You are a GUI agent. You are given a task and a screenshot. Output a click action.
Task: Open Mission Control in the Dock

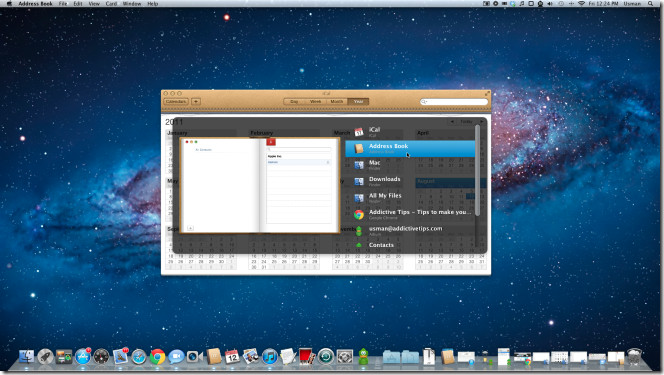point(64,357)
